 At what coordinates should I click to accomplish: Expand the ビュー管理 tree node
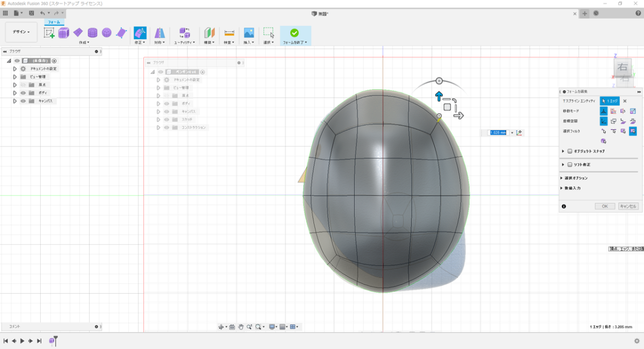(x=15, y=77)
